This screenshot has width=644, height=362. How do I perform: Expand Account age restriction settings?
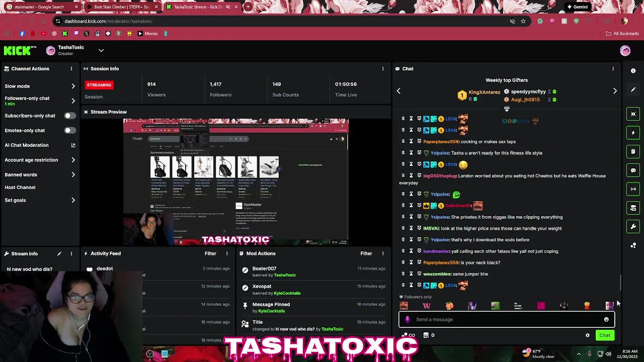tap(73, 160)
